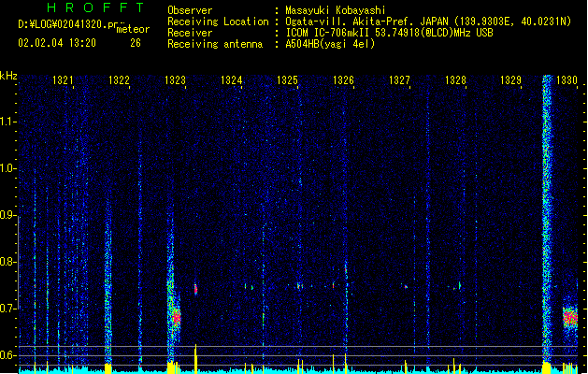Click the Ogata-vill. Akita-Pref. JAPAN location text
Image resolution: width=588 pixels, height=374 pixels.
click(368, 22)
